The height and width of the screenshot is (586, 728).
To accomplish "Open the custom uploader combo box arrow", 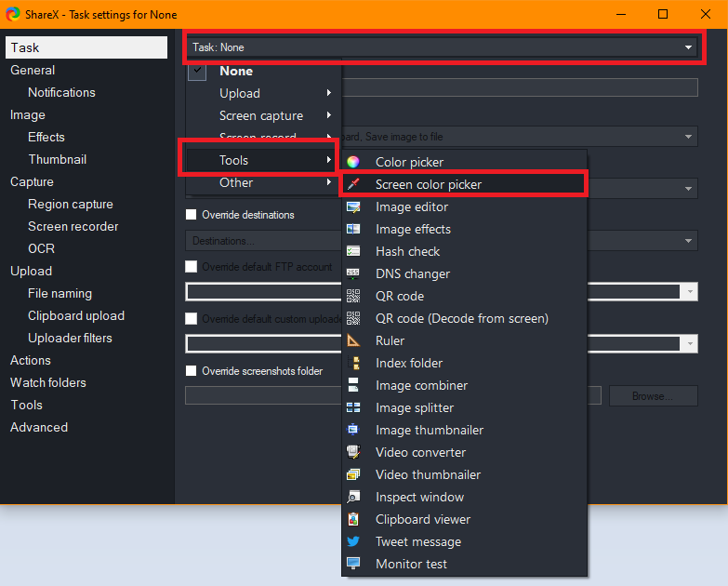I will point(690,343).
